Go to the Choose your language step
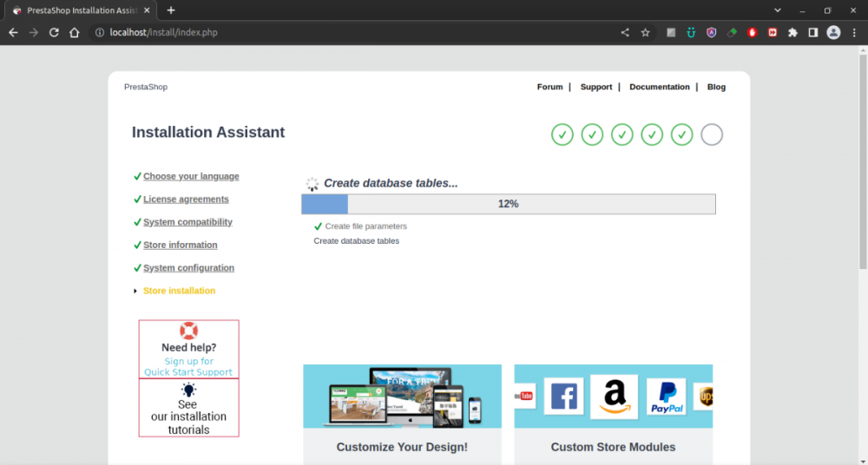This screenshot has height=465, width=868. 191,176
